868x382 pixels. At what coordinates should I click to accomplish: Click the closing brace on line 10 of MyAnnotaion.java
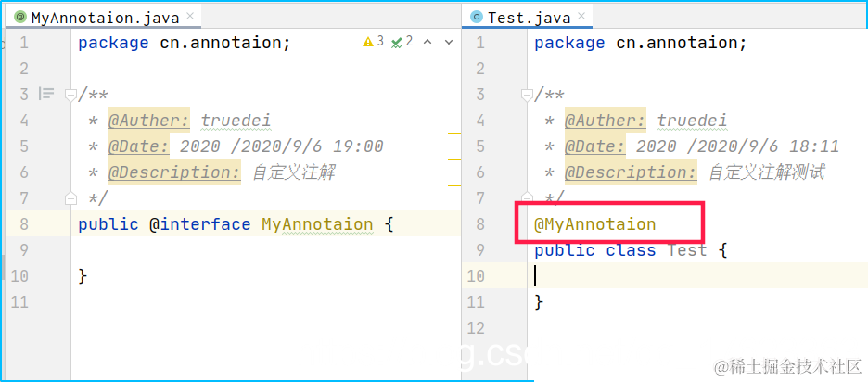(x=83, y=275)
